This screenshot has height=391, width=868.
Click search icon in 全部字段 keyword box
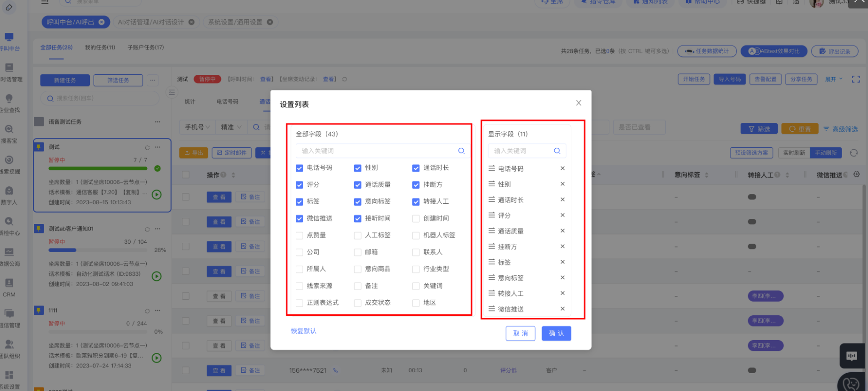(461, 151)
